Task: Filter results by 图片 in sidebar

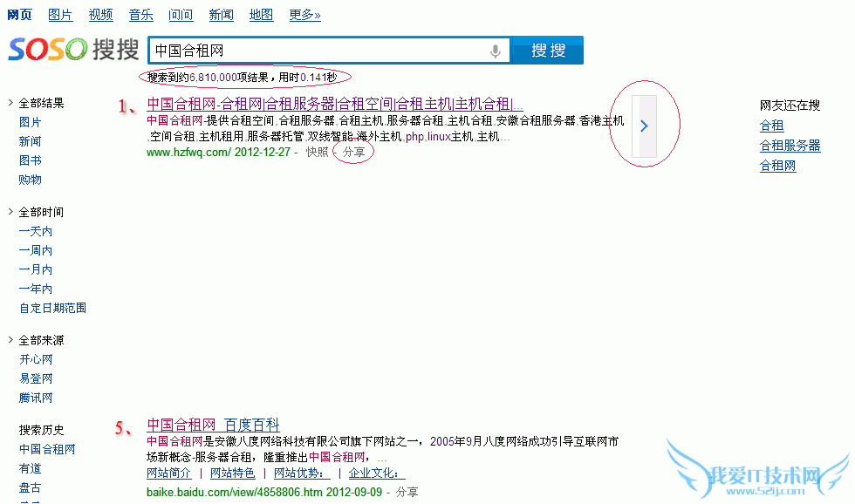Action: point(30,122)
